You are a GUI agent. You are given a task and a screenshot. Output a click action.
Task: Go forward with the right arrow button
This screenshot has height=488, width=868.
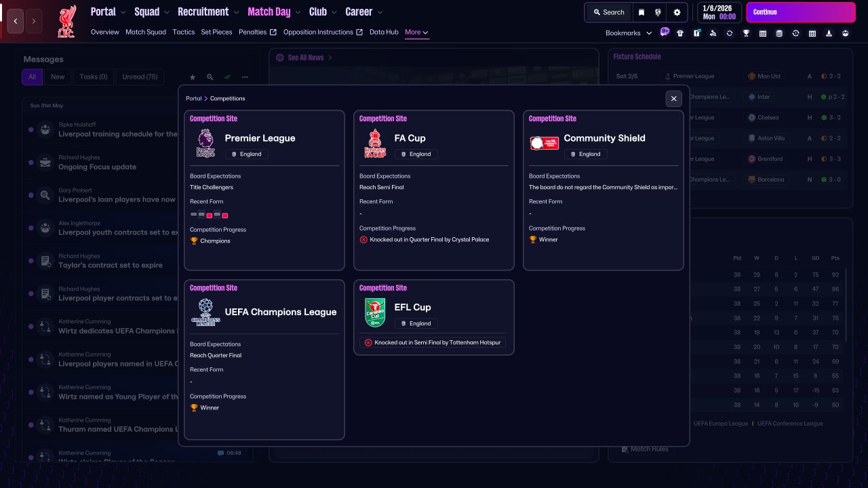click(x=33, y=21)
